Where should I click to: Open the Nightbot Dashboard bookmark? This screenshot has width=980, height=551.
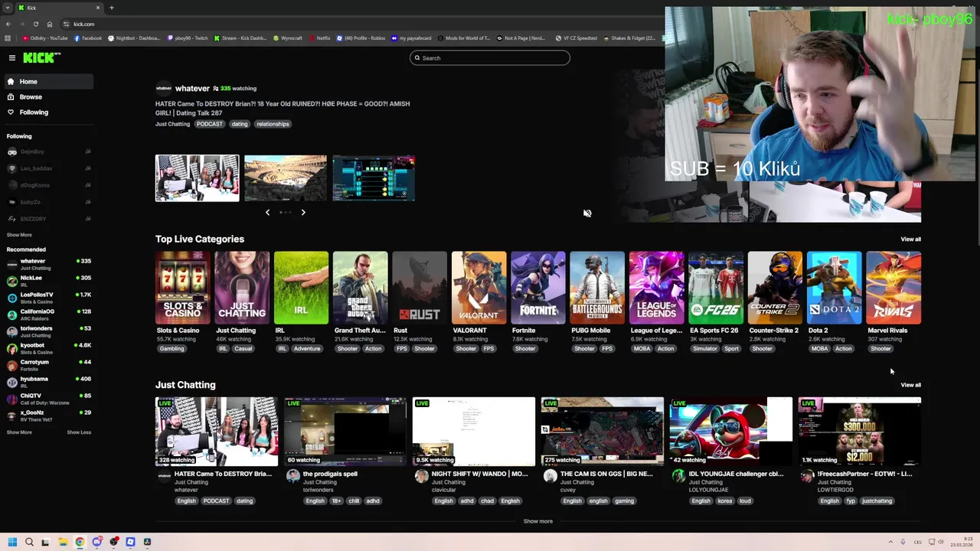pyautogui.click(x=135, y=37)
